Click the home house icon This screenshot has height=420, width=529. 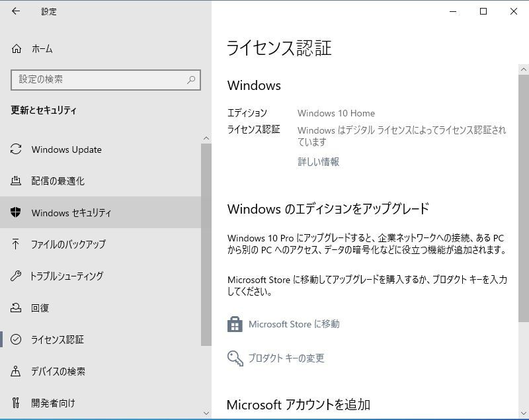pos(16,49)
